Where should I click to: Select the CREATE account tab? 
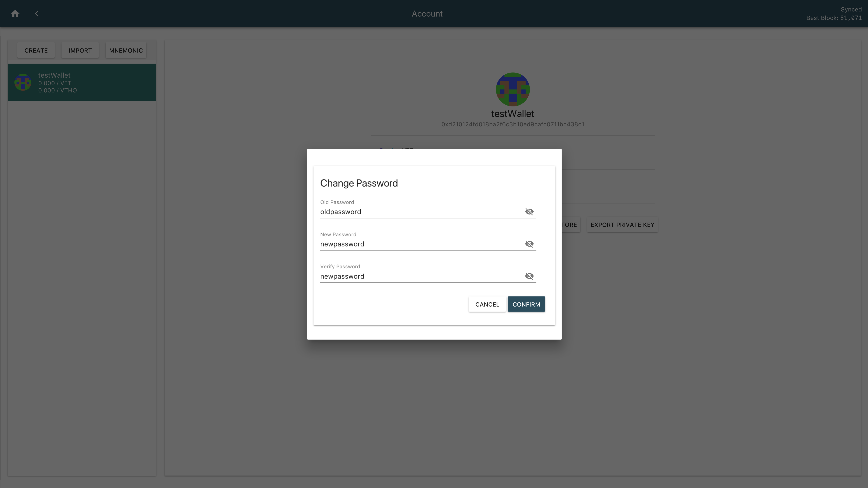click(x=36, y=50)
